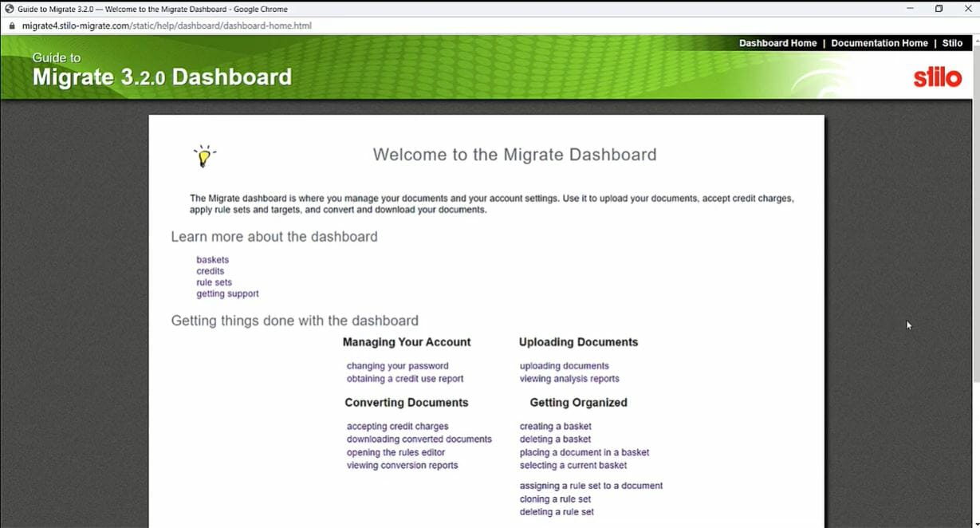Screen dimensions: 980x528
Task: Open the baskets help link
Action: tap(212, 260)
